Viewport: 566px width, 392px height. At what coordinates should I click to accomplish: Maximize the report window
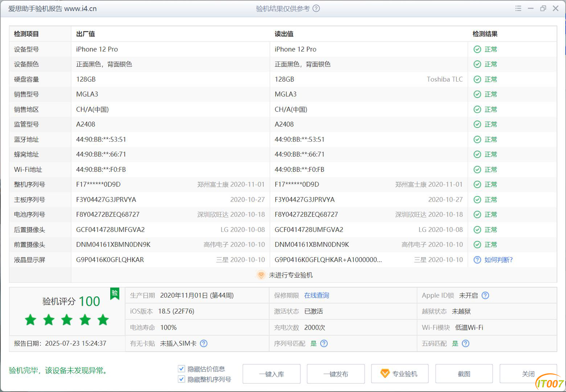543,8
